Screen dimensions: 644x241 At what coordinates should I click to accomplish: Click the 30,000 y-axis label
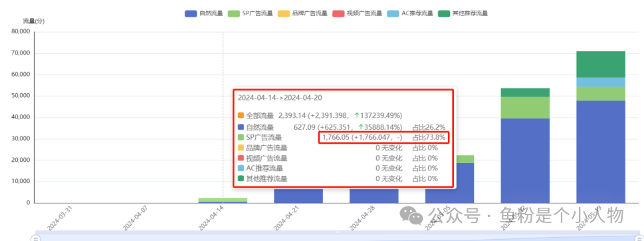(21, 138)
